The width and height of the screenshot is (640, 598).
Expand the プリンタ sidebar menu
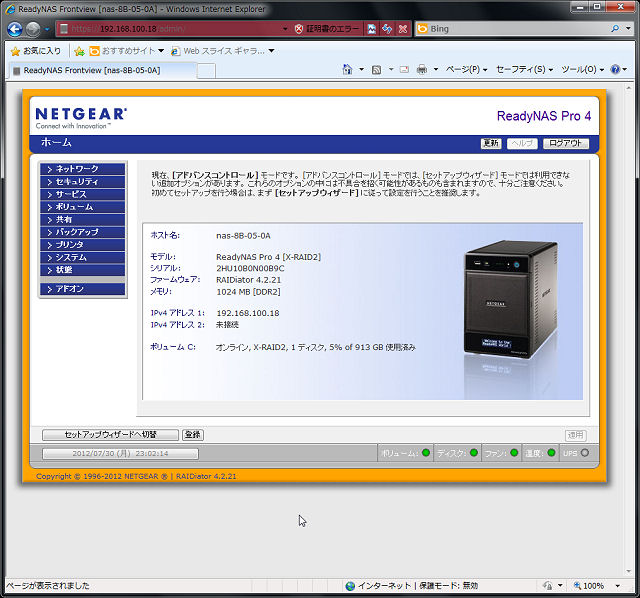click(82, 245)
